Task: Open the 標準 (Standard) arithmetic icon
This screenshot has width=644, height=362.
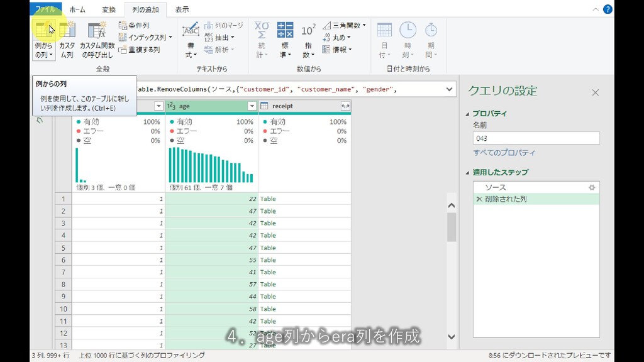Action: 285,30
